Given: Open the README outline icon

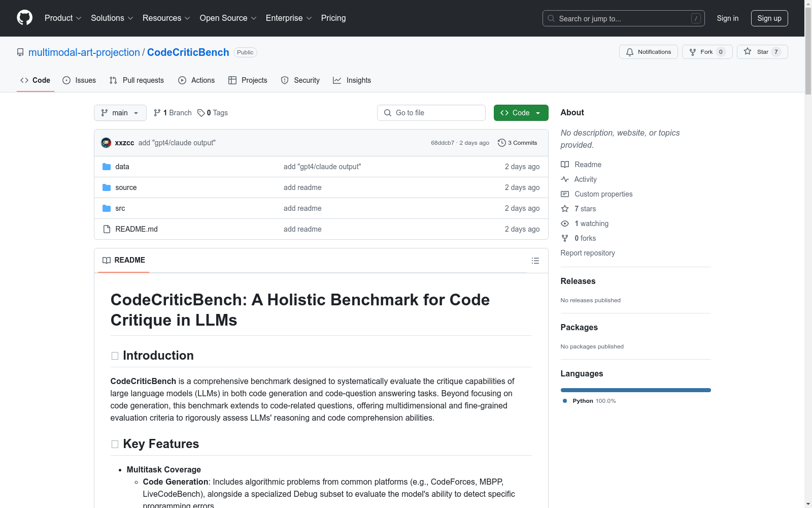Looking at the screenshot, I should point(535,261).
